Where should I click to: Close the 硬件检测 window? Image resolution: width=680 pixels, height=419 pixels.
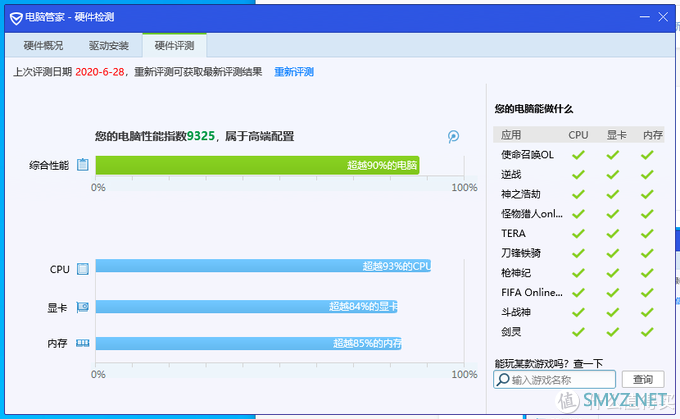pos(663,17)
